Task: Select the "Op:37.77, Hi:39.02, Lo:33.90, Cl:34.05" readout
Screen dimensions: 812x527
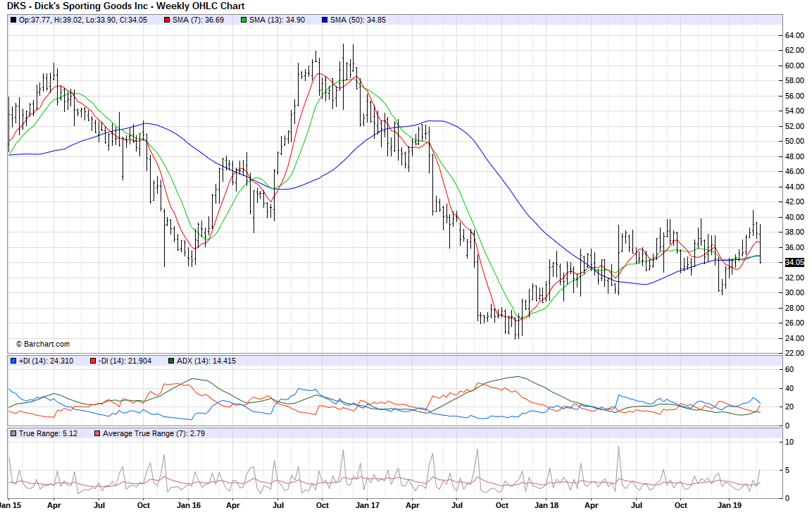Action: click(83, 20)
